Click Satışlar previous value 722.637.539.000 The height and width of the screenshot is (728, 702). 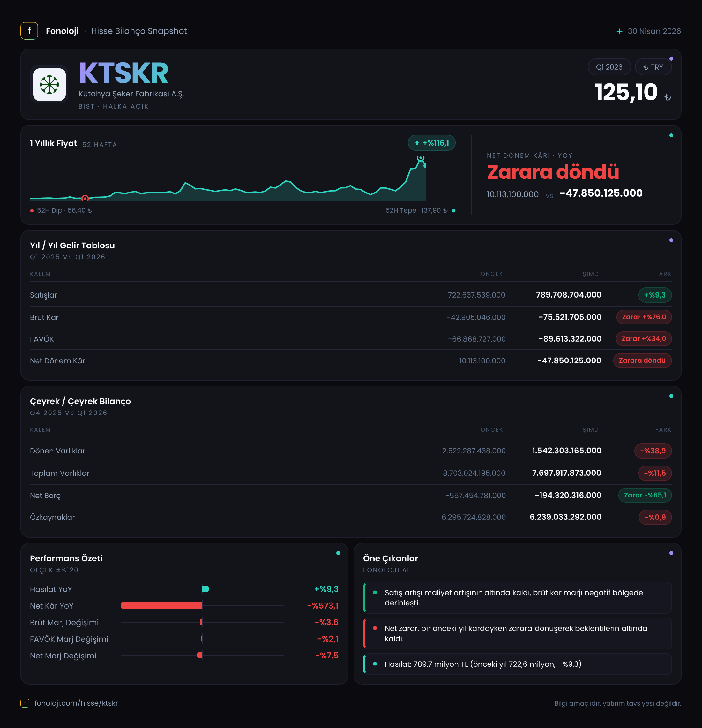[476, 295]
